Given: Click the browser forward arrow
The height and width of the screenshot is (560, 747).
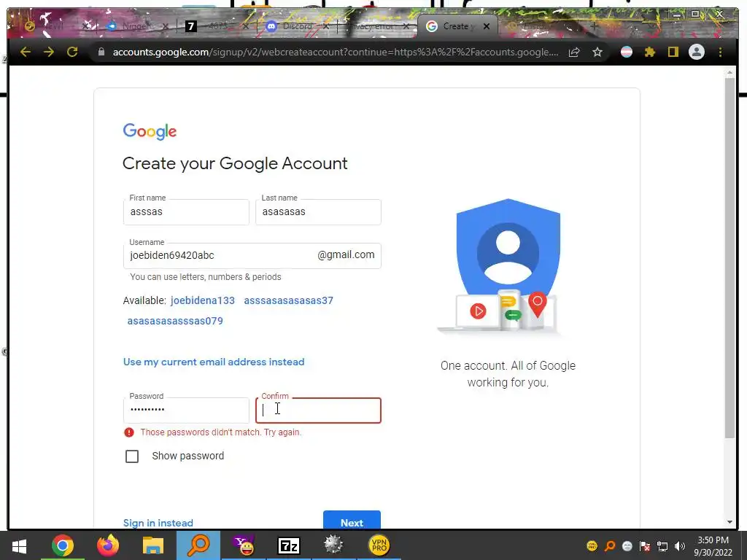Looking at the screenshot, I should [x=49, y=52].
